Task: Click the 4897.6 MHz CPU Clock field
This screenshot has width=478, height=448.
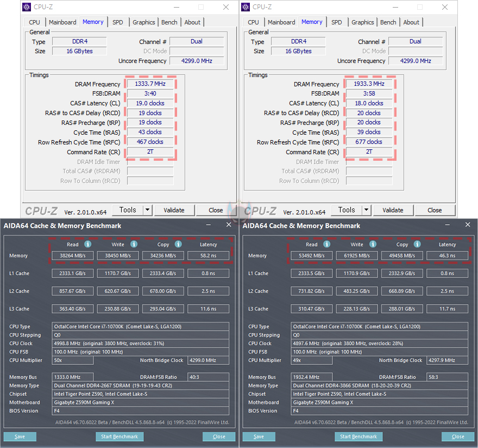Action: click(x=380, y=343)
